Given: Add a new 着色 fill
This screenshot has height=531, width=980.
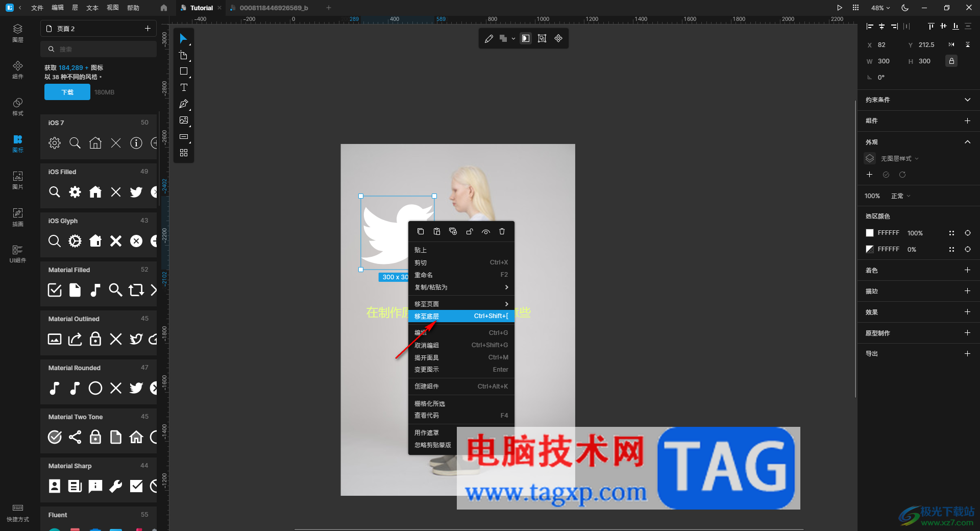Looking at the screenshot, I should pos(967,270).
